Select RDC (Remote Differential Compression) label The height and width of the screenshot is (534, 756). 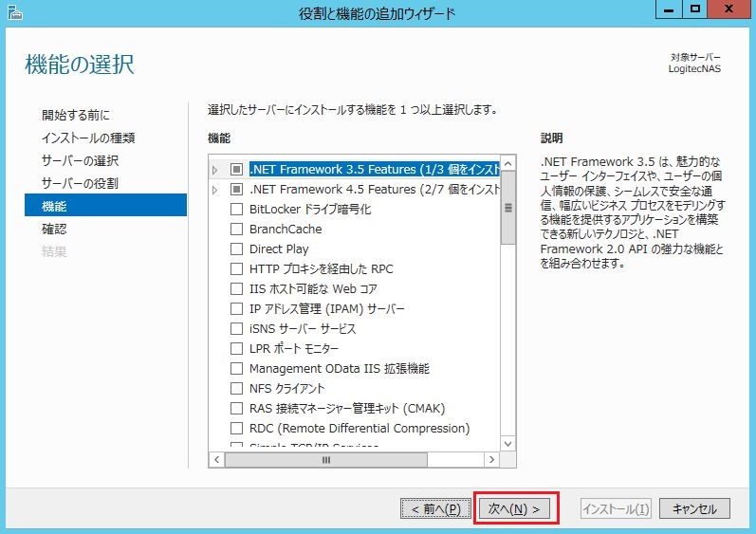click(x=360, y=429)
